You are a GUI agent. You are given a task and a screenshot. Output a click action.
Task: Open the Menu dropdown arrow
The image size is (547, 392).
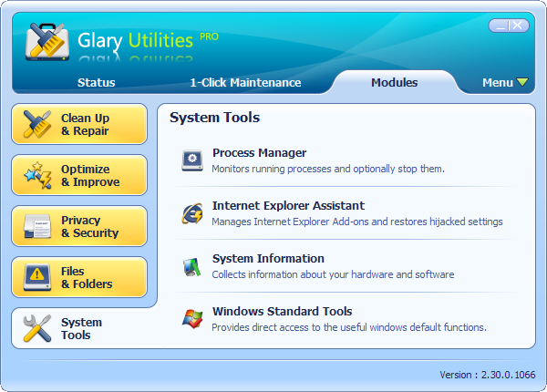coord(522,83)
